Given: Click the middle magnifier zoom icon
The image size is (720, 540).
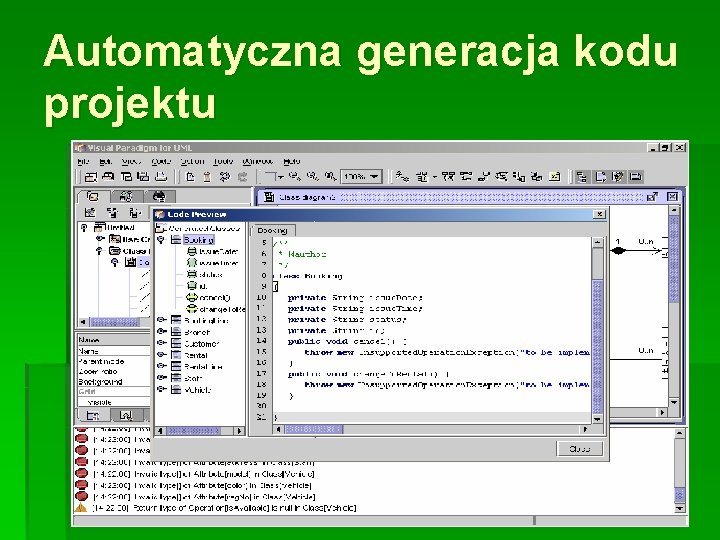Looking at the screenshot, I should pyautogui.click(x=312, y=176).
